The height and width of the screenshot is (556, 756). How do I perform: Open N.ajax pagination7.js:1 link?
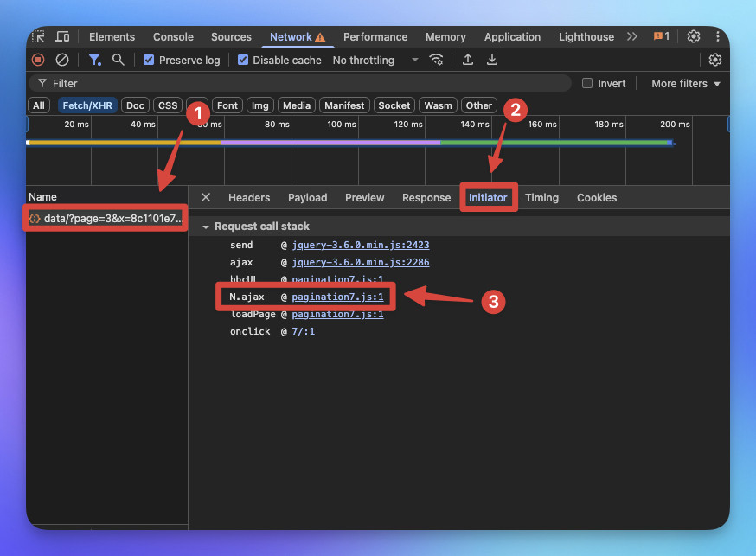click(x=337, y=297)
